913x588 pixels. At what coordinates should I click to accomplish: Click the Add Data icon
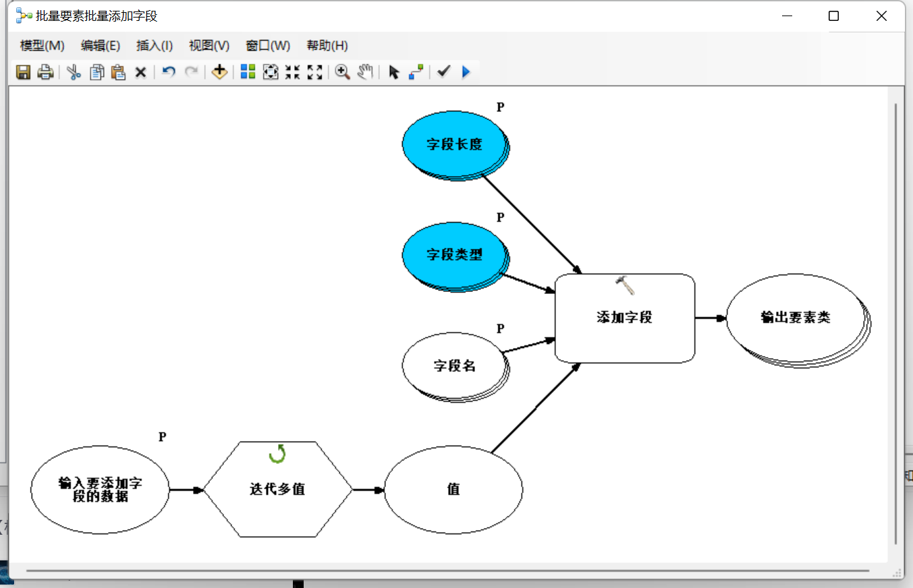point(219,72)
